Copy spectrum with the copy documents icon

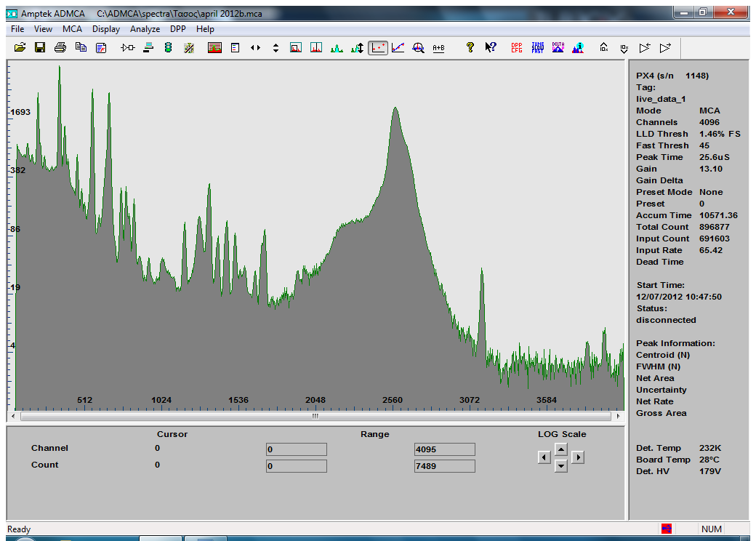81,47
